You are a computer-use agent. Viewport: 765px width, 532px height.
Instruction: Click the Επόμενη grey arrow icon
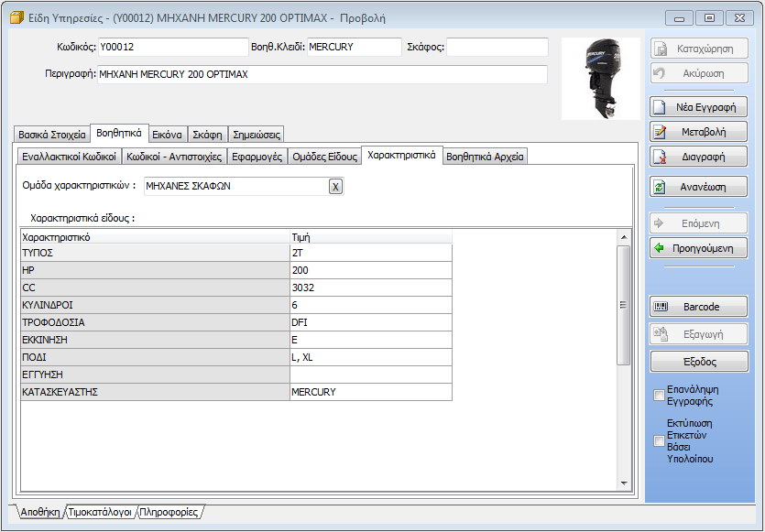pos(659,223)
